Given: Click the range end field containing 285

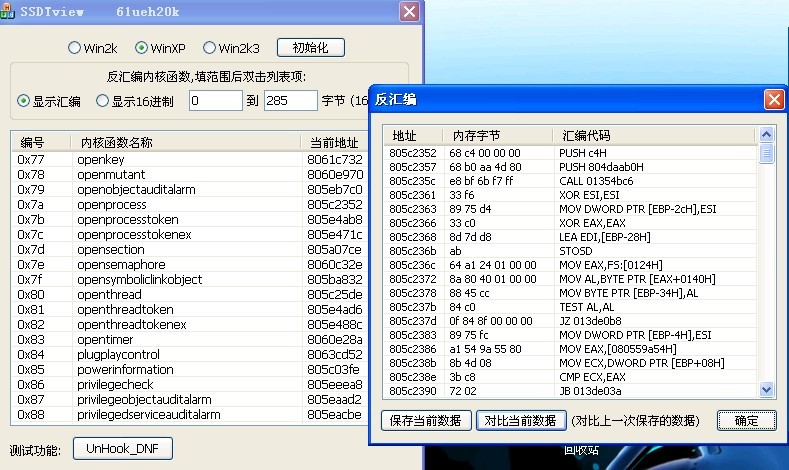Looking at the screenshot, I should 290,101.
